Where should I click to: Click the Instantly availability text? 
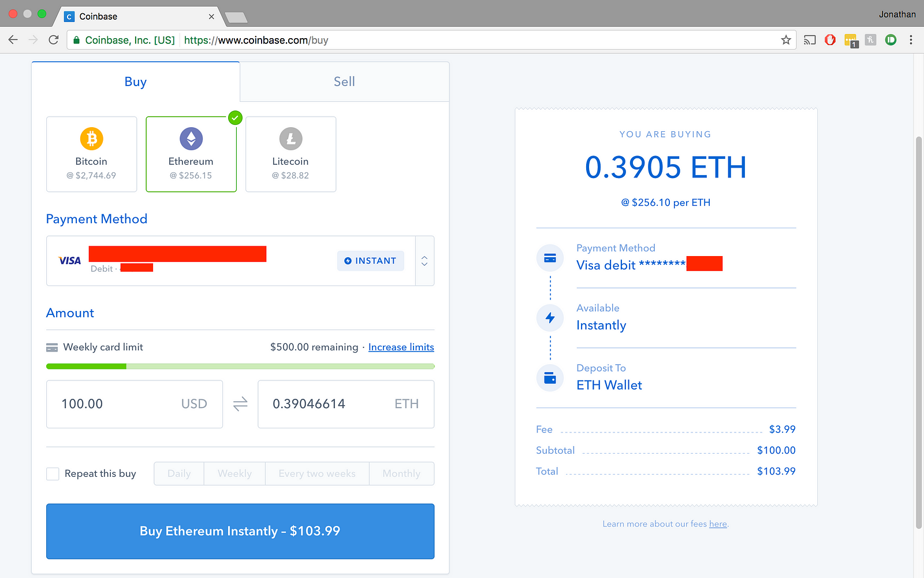tap(601, 325)
